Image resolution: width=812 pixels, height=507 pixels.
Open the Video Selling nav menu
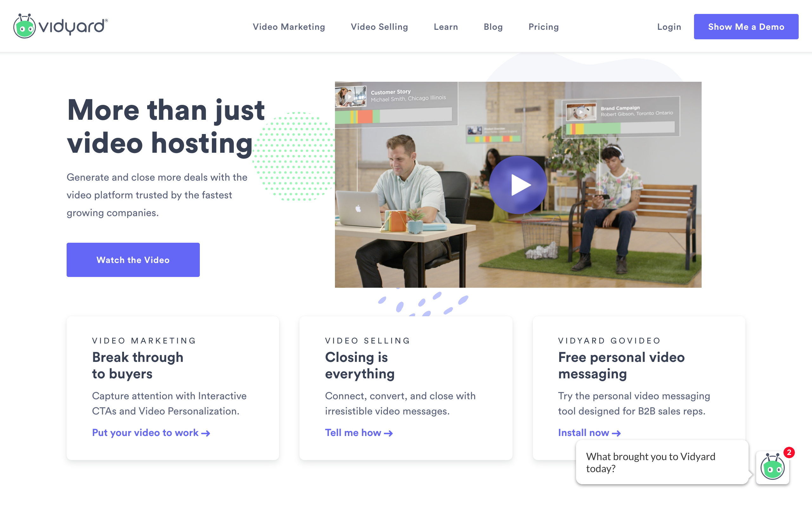pos(379,27)
